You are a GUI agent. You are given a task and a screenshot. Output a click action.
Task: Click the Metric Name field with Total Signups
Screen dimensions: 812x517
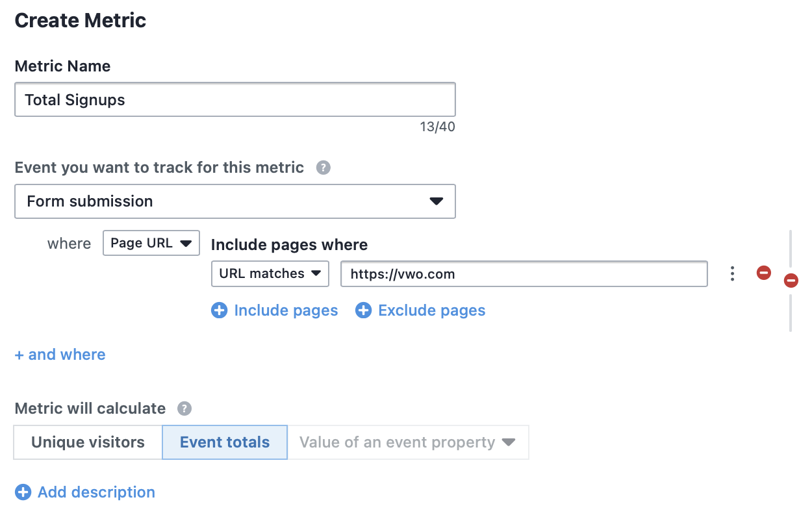pyautogui.click(x=235, y=99)
